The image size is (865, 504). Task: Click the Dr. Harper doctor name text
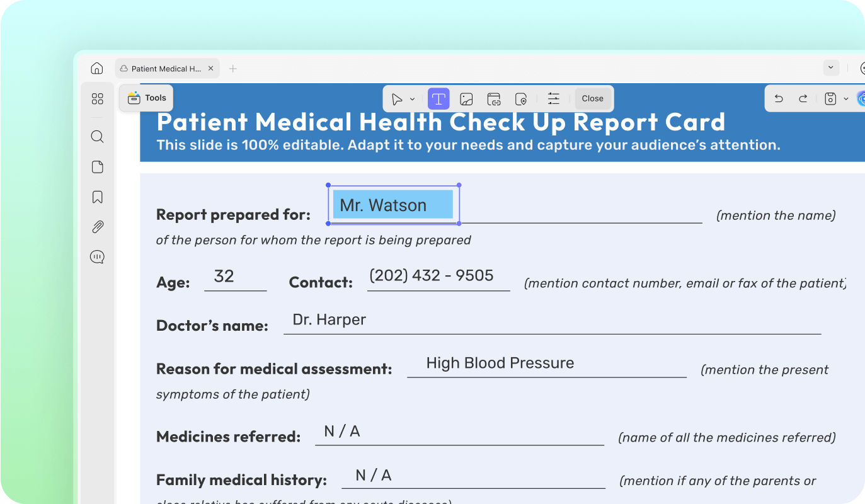[x=329, y=319]
